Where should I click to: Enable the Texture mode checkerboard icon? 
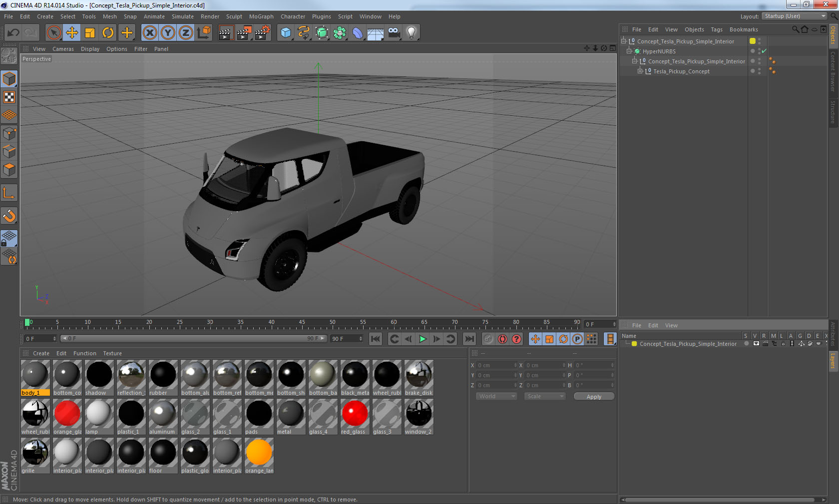coord(9,97)
